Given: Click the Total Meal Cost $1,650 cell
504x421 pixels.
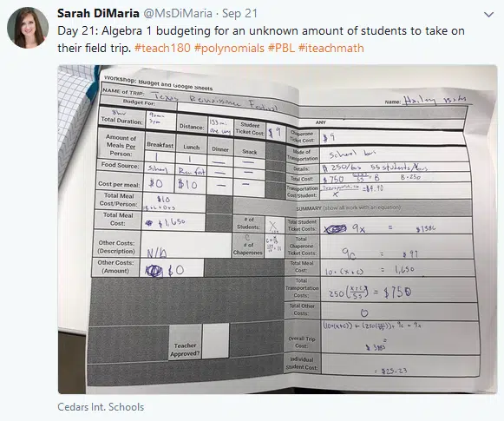Looking at the screenshot, I should tap(173, 221).
